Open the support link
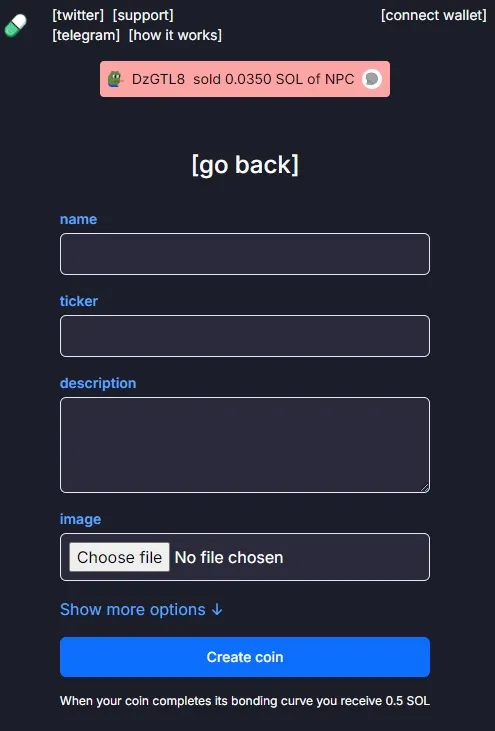The height and width of the screenshot is (731, 495). (143, 15)
